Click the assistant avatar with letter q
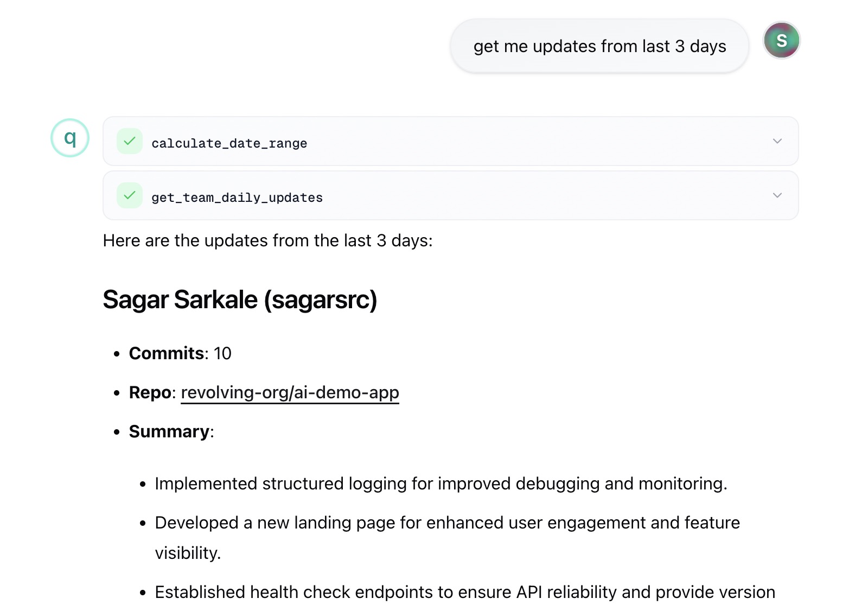The width and height of the screenshot is (868, 611). [x=70, y=138]
